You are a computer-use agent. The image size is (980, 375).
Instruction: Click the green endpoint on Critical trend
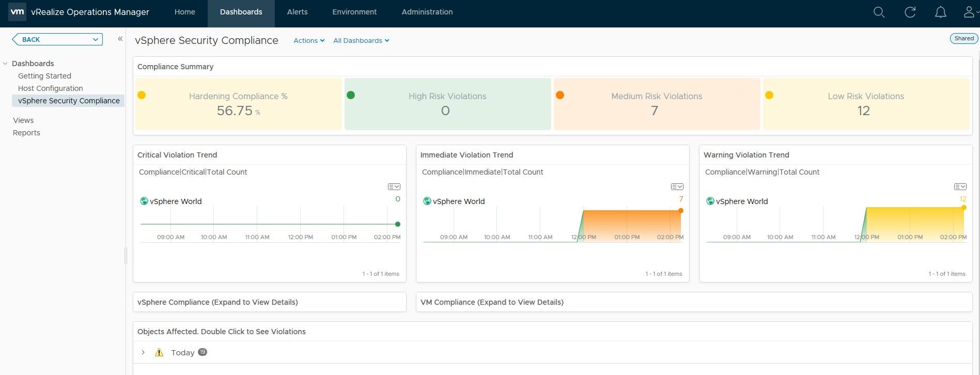pos(397,224)
